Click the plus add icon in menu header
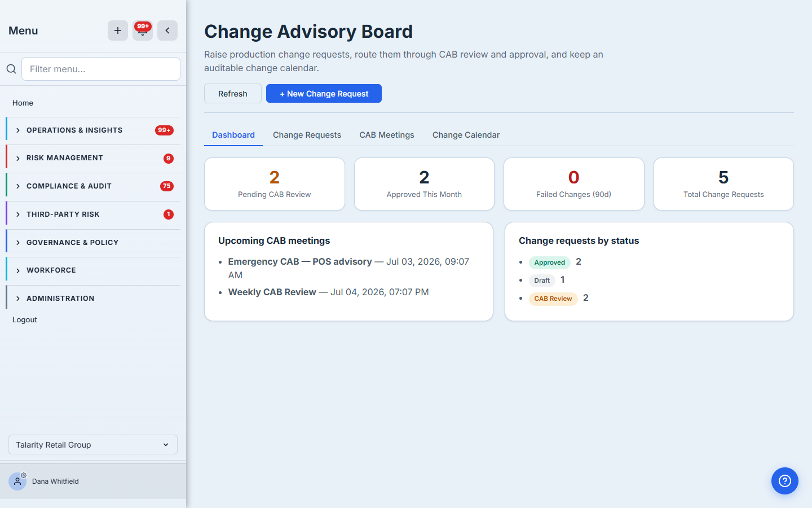Viewport: 812px width, 508px height. coord(118,30)
